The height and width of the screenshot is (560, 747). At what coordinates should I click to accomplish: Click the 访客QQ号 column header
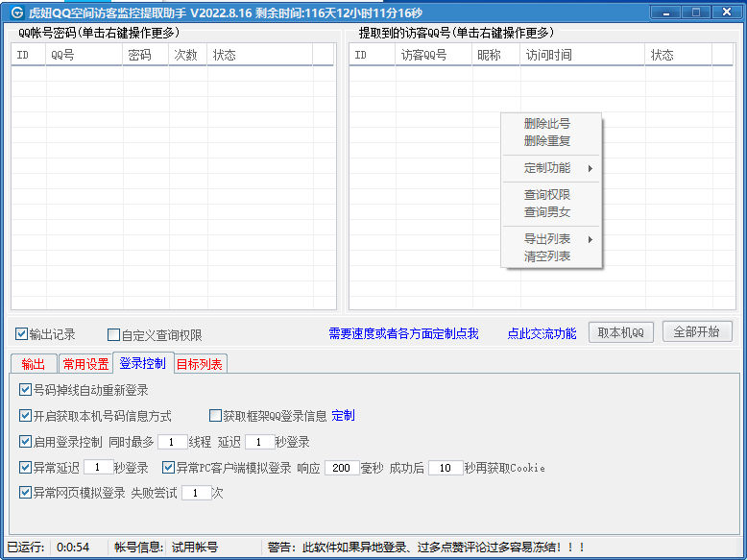pos(434,55)
